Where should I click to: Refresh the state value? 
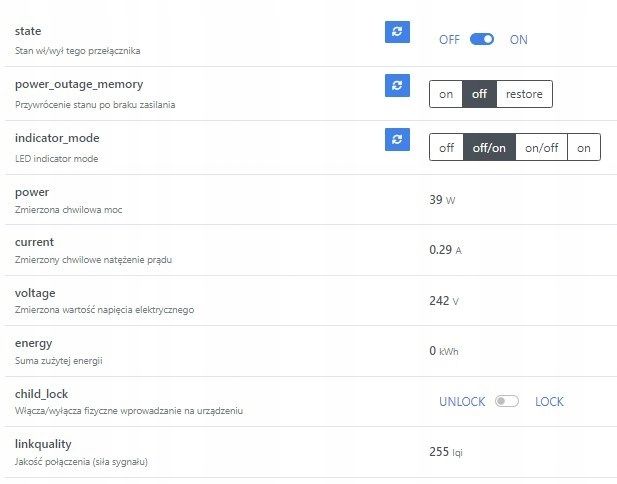(397, 32)
